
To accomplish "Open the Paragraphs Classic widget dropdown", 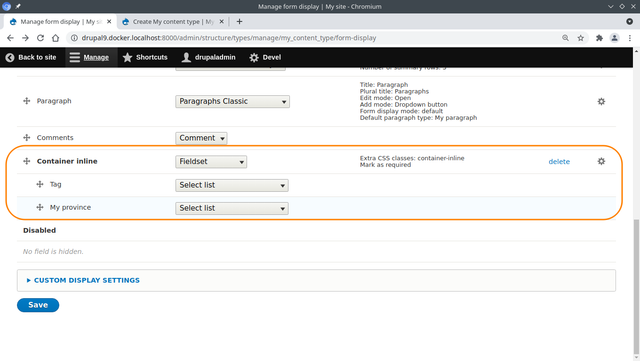I will [x=233, y=101].
